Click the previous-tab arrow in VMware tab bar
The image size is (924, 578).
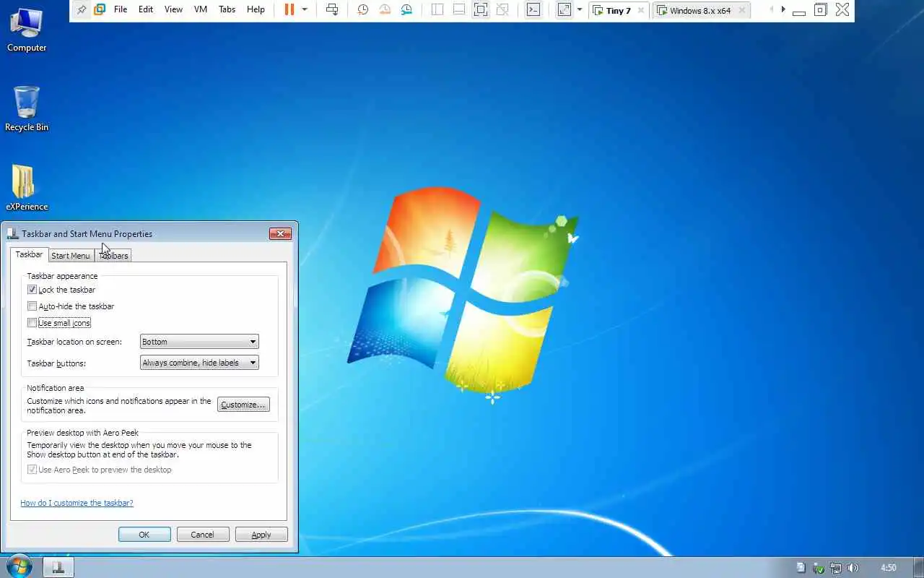771,9
